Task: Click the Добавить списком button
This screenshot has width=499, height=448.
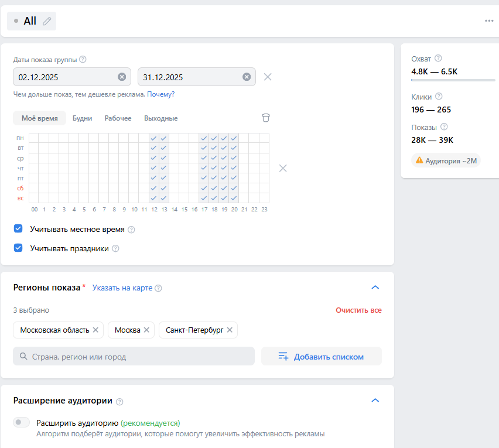Action: tap(321, 356)
